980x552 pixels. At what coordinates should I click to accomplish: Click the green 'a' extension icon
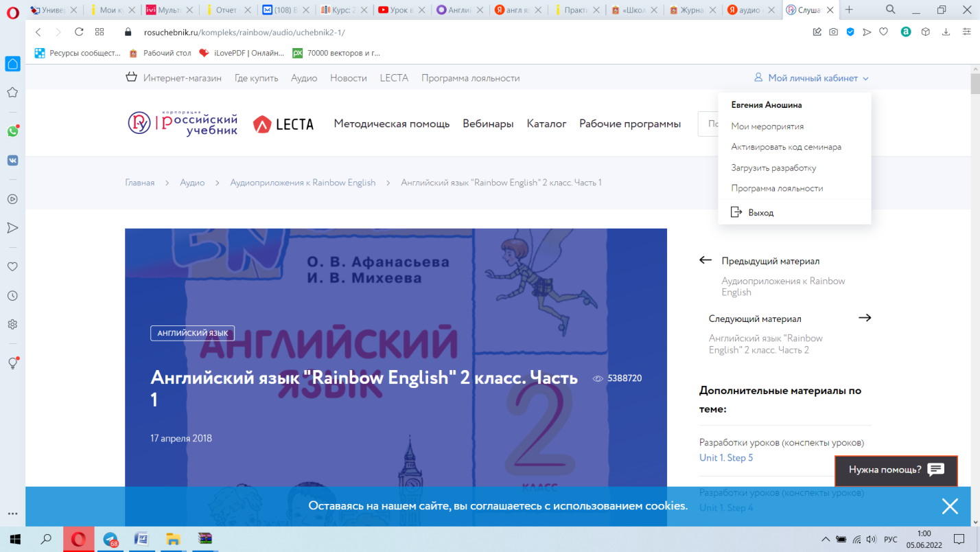[x=906, y=32]
